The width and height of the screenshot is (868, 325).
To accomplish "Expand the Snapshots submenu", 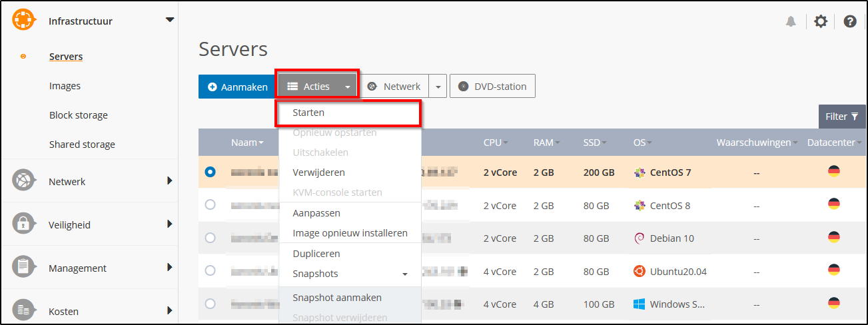I will click(404, 274).
